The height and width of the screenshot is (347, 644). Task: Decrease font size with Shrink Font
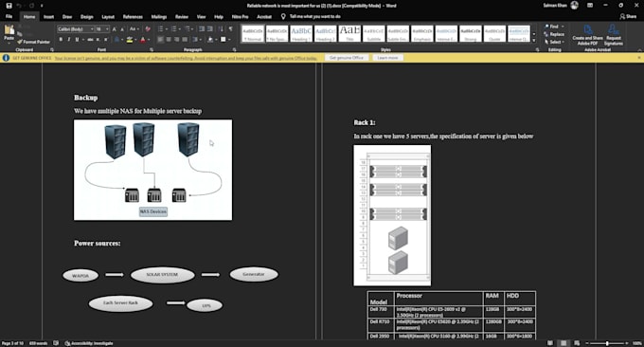[x=122, y=29]
